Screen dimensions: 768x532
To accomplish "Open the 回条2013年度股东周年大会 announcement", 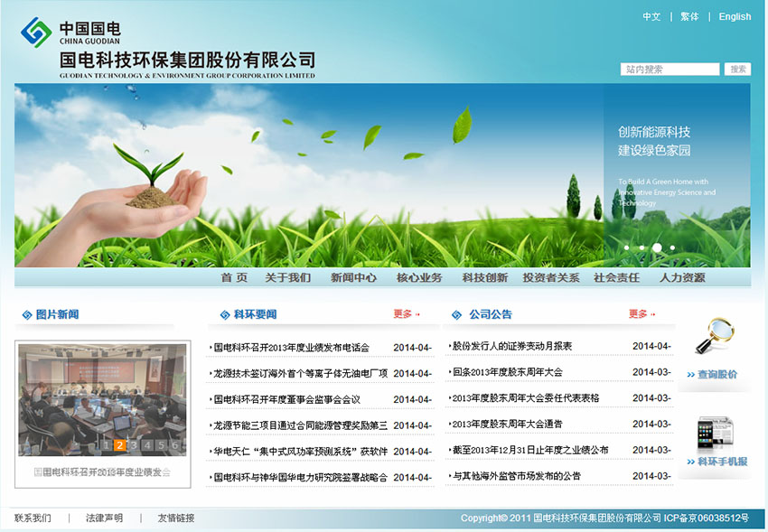I will (507, 372).
